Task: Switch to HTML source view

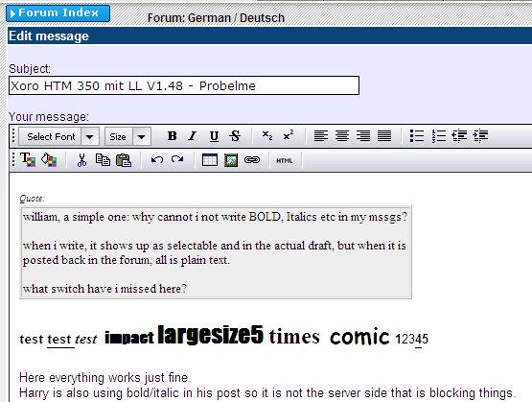Action: pyautogui.click(x=285, y=160)
